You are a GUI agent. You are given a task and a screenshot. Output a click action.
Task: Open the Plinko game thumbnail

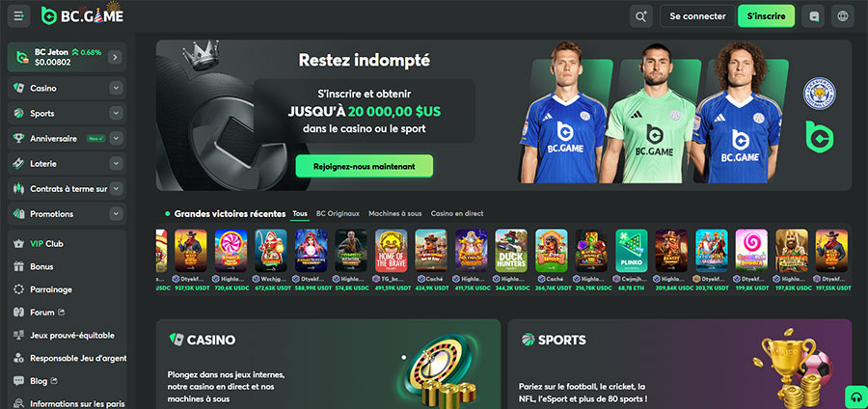tap(632, 251)
